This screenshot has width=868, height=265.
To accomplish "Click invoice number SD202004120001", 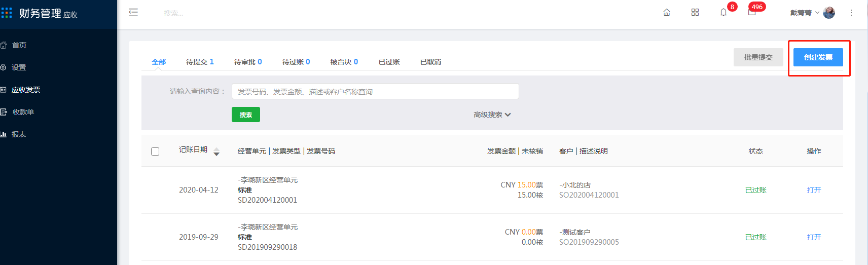I will click(x=267, y=200).
